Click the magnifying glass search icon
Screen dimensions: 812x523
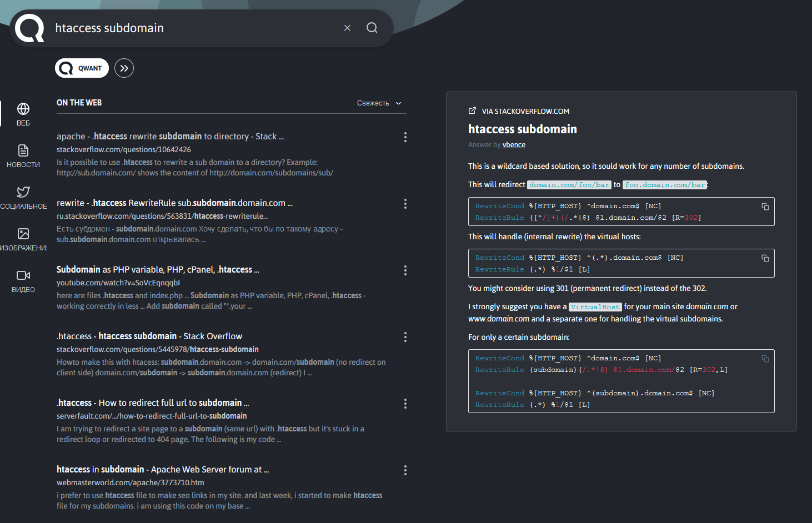pos(372,28)
